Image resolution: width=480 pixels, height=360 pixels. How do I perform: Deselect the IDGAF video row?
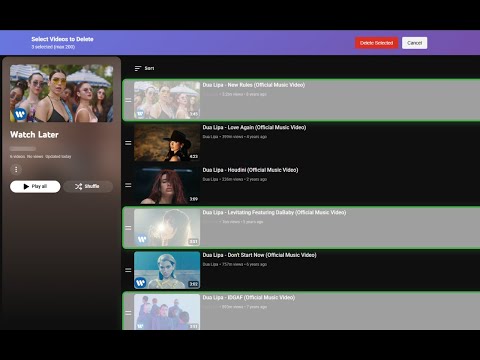(x=301, y=312)
